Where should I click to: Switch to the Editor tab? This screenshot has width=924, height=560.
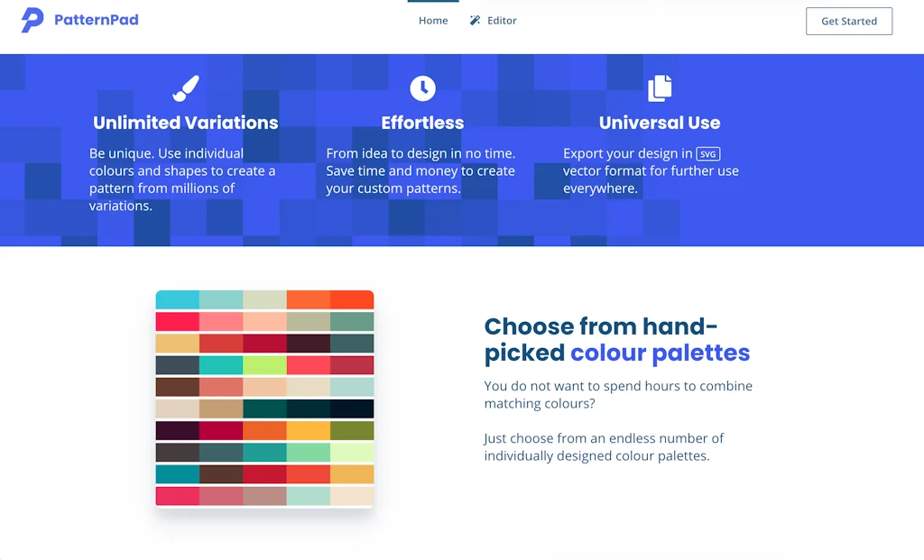pyautogui.click(x=502, y=21)
